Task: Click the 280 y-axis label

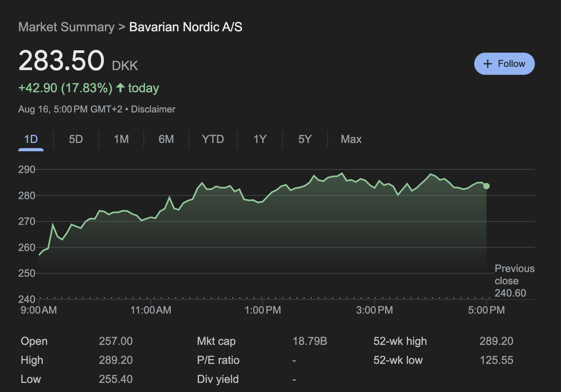Action: pyautogui.click(x=27, y=196)
